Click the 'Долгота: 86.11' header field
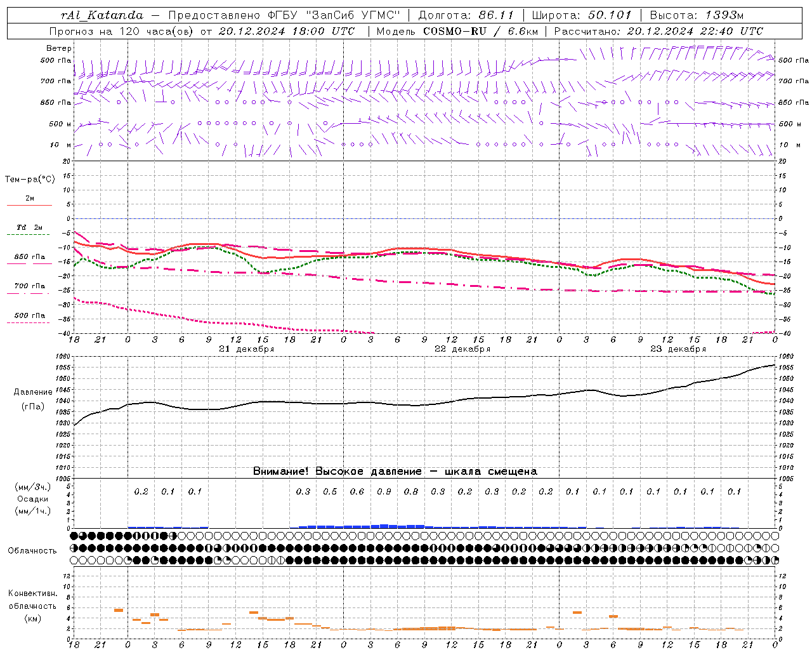 [x=466, y=15]
